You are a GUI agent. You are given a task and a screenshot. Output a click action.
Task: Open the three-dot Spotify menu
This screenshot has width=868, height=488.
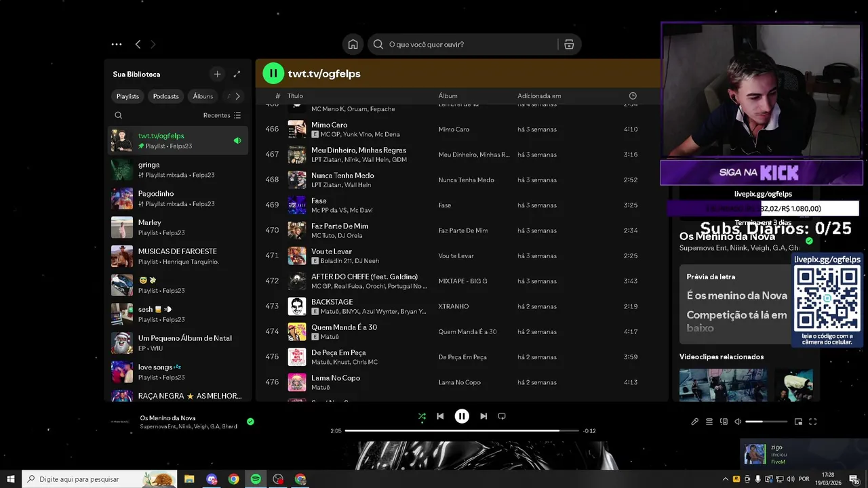coord(117,44)
